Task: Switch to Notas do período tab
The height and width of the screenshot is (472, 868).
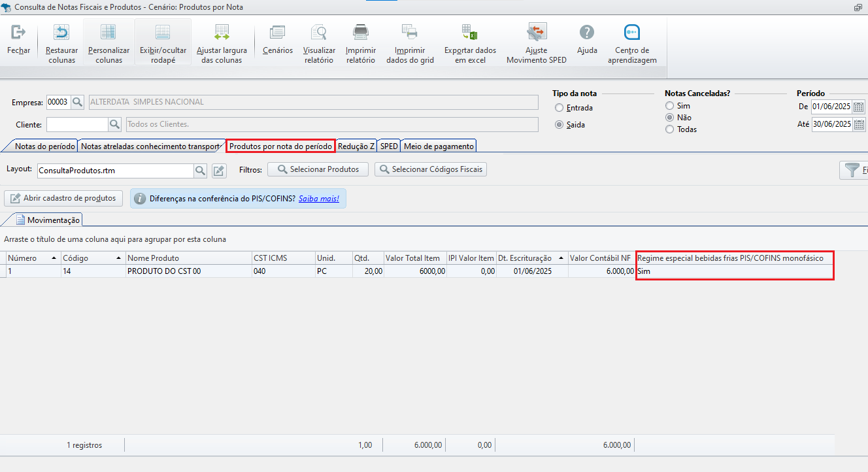Action: pyautogui.click(x=44, y=146)
